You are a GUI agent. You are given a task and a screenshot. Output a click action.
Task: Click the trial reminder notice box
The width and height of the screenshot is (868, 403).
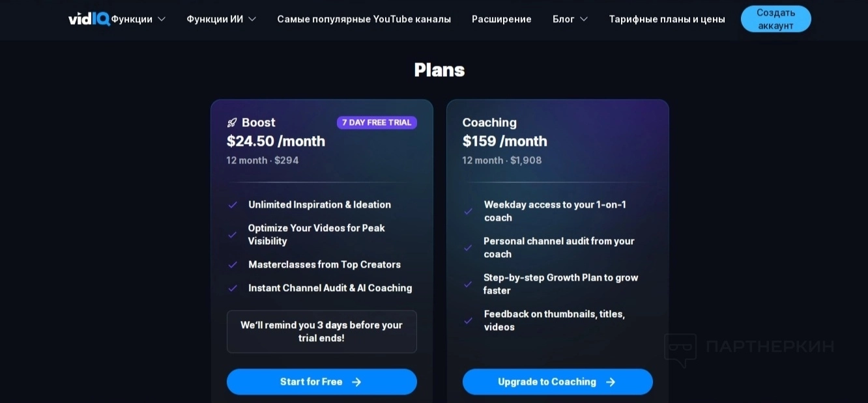321,331
